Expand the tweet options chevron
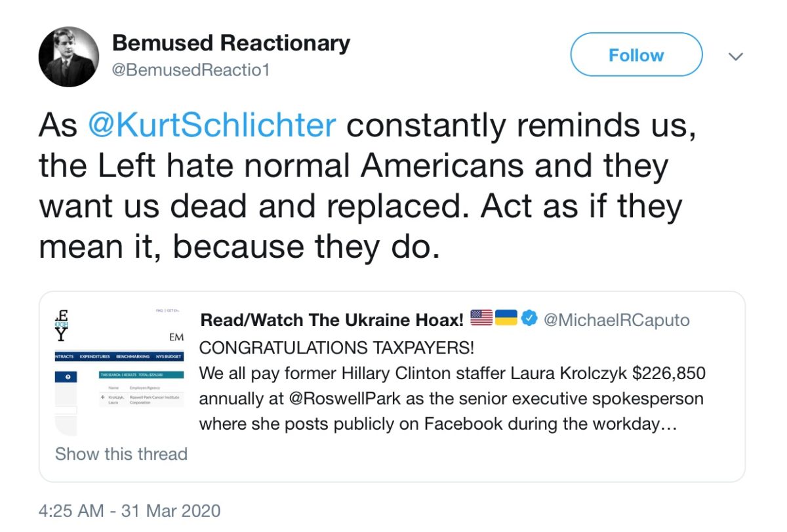Image resolution: width=787 pixels, height=532 pixels. click(736, 57)
